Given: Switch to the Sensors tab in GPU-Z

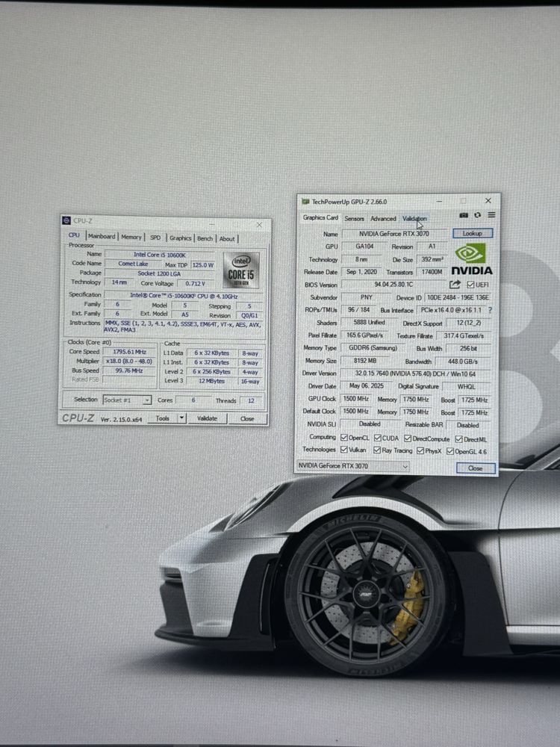Looking at the screenshot, I should [x=354, y=218].
